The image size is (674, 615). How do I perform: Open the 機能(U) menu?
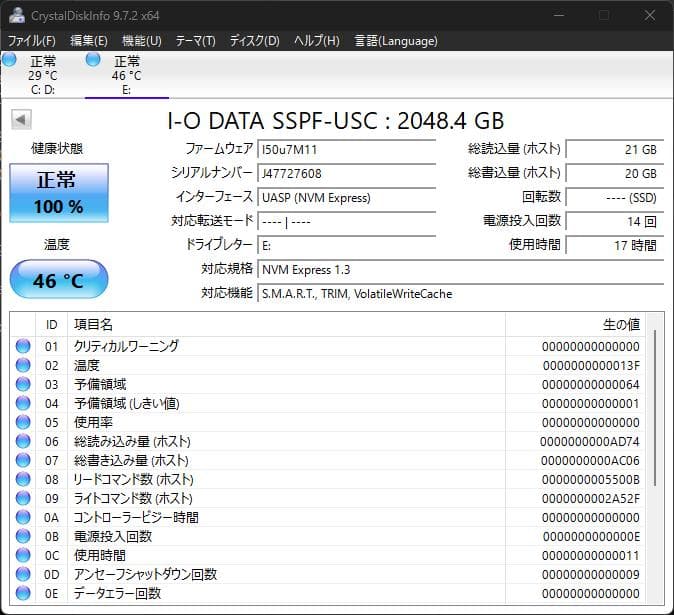click(142, 41)
